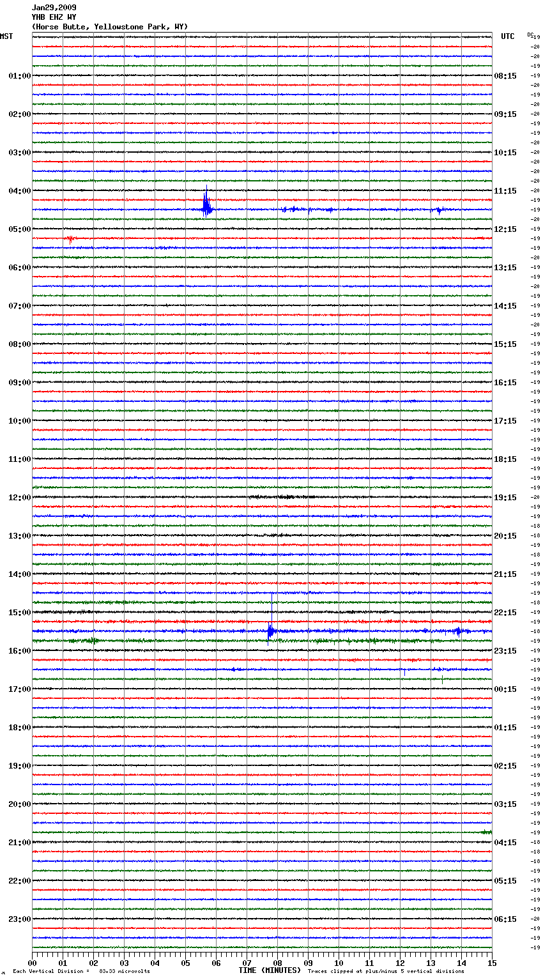Image resolution: width=543 pixels, height=980 pixels.
Task: Click the 15 minute tick on the time axis
Action: pos(492,963)
